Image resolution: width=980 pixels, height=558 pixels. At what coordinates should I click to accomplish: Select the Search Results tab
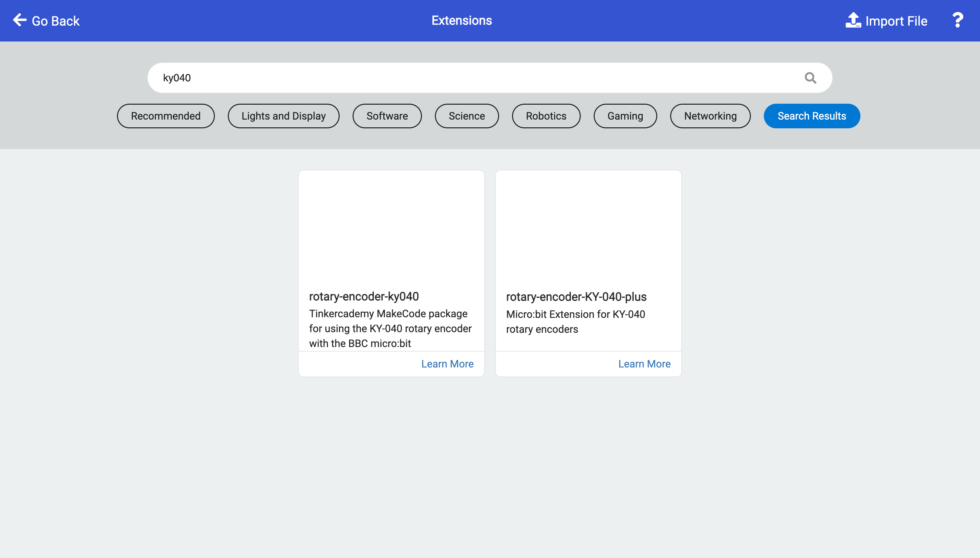812,116
